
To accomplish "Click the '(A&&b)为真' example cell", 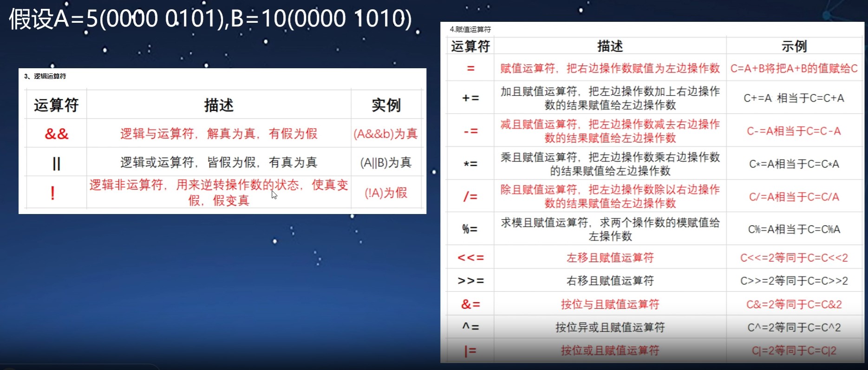I will pos(385,134).
